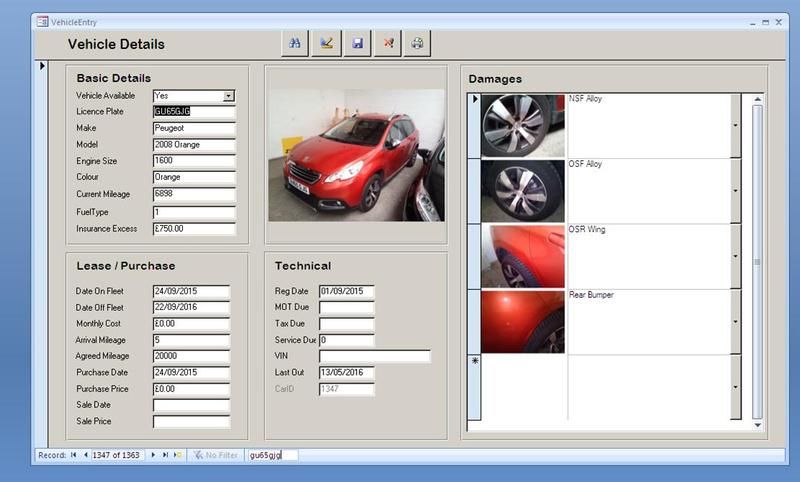The image size is (800, 482).
Task: Click the Purchase Date field
Action: (x=191, y=372)
